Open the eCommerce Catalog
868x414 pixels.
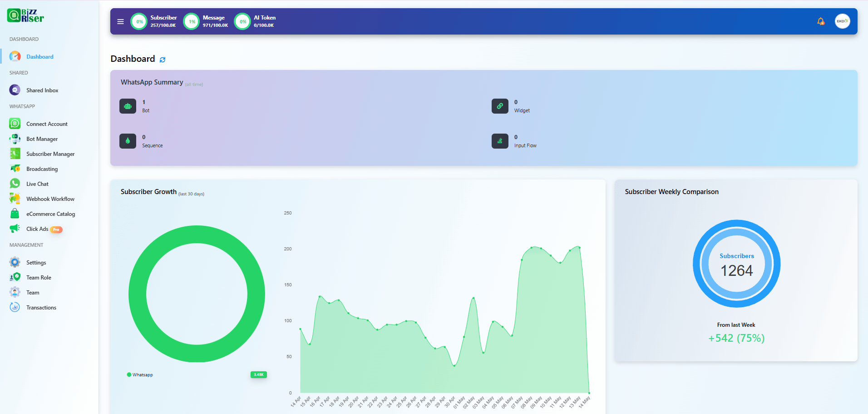[50, 214]
